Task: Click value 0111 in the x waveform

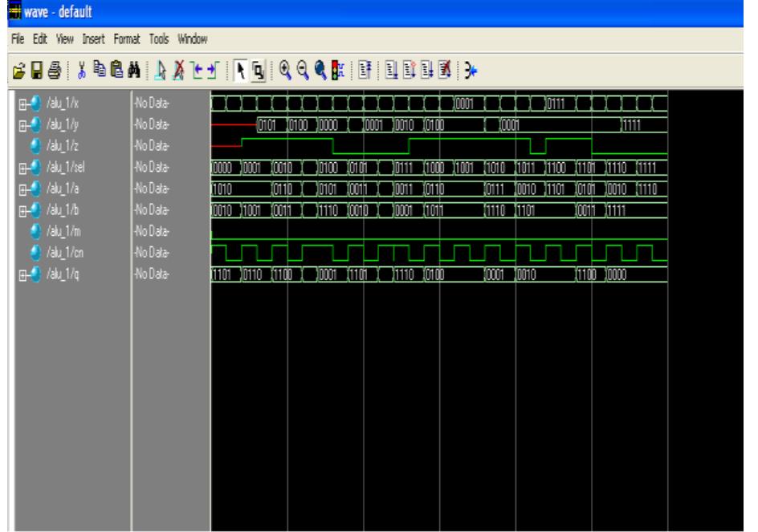Action: 556,104
